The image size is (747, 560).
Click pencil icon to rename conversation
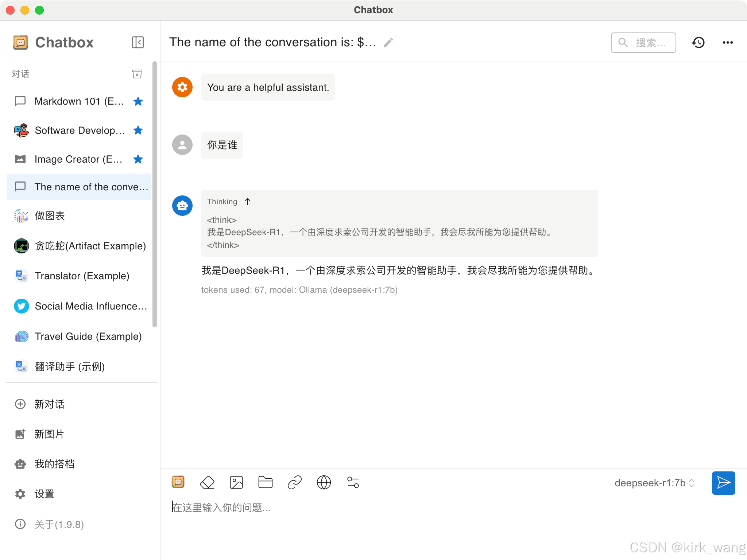pyautogui.click(x=388, y=43)
